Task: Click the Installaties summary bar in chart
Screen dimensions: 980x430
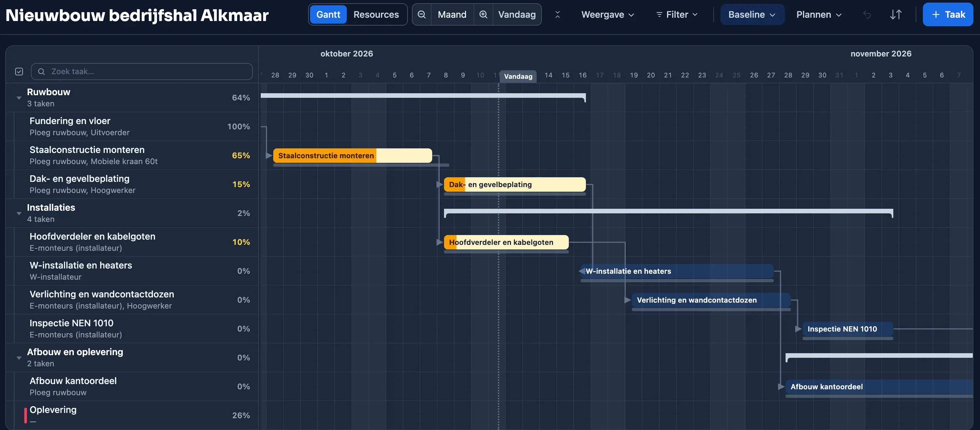Action: click(668, 211)
